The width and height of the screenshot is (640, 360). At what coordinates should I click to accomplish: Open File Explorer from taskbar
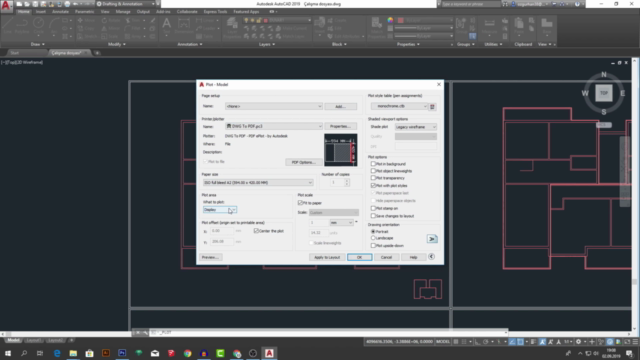click(73, 353)
